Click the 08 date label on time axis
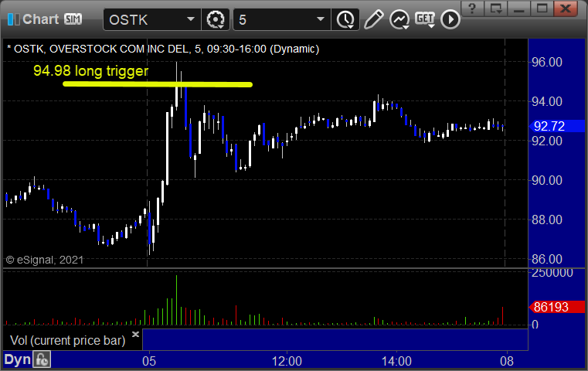Screen dimensions: 588x371 (x=507, y=361)
